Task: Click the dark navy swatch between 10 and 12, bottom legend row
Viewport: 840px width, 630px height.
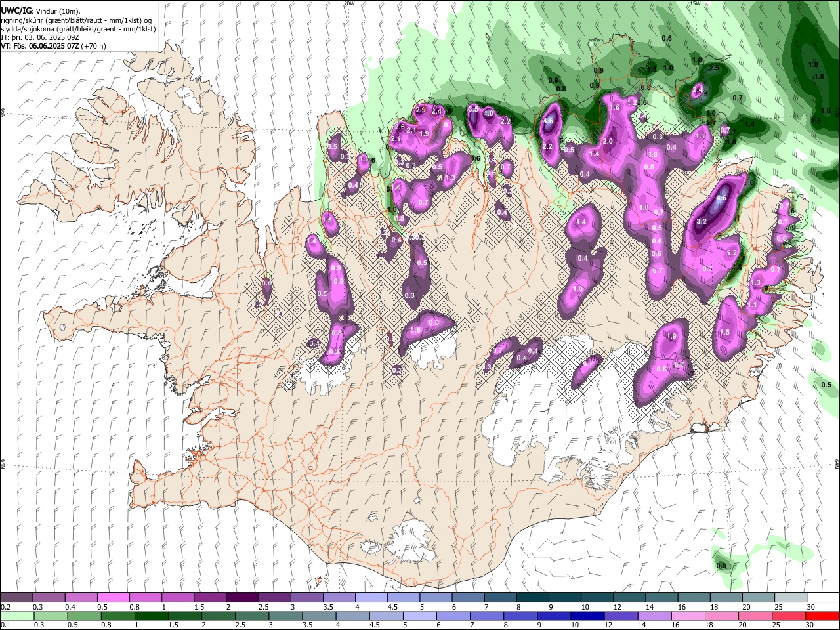Action: pyautogui.click(x=586, y=616)
